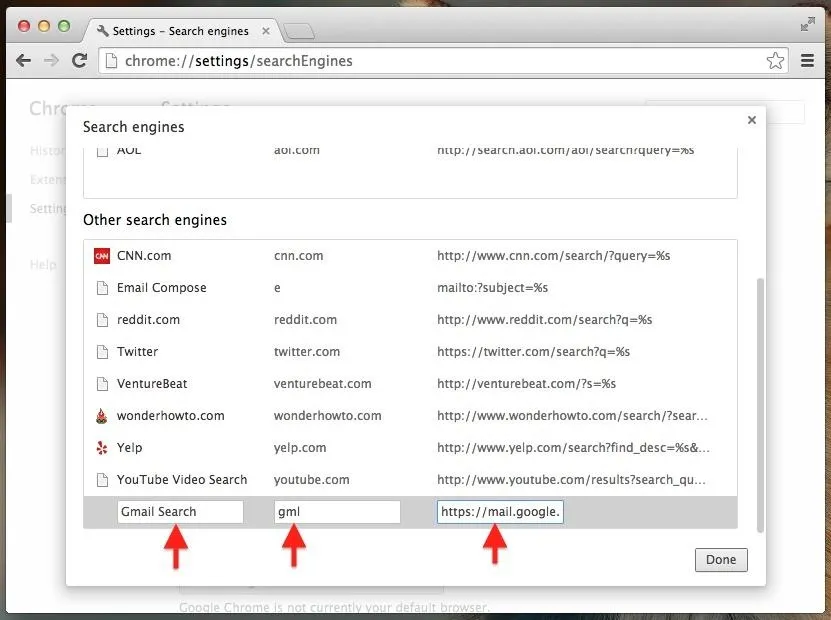The width and height of the screenshot is (831, 620).
Task: Close the Search engines dialog
Action: click(x=752, y=120)
